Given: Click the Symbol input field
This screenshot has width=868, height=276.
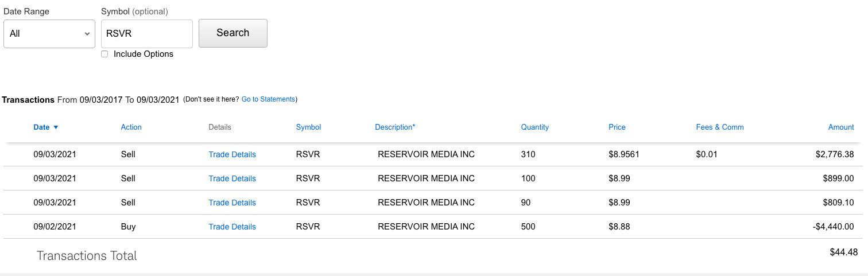Looking at the screenshot, I should (x=146, y=34).
